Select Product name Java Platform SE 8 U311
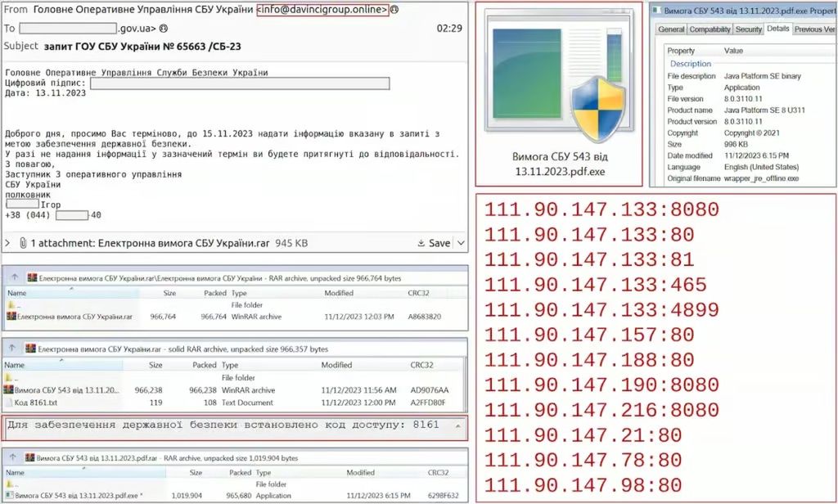Viewport: 838px width, 504px height. 764,110
